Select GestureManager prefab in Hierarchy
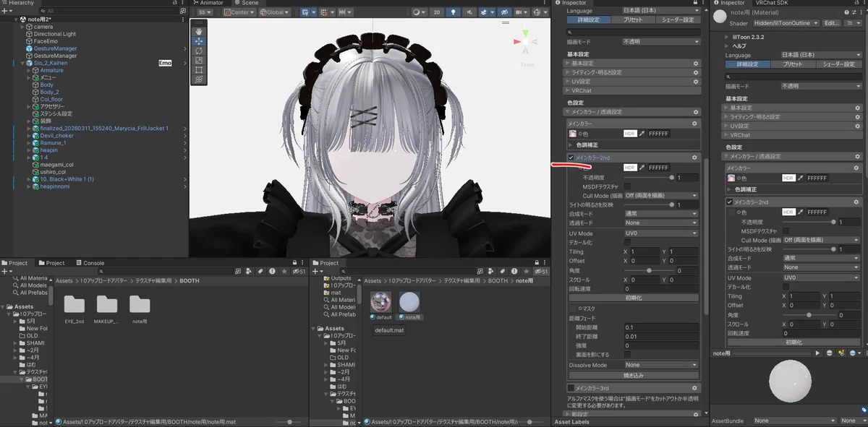The width and height of the screenshot is (868, 427). click(55, 48)
